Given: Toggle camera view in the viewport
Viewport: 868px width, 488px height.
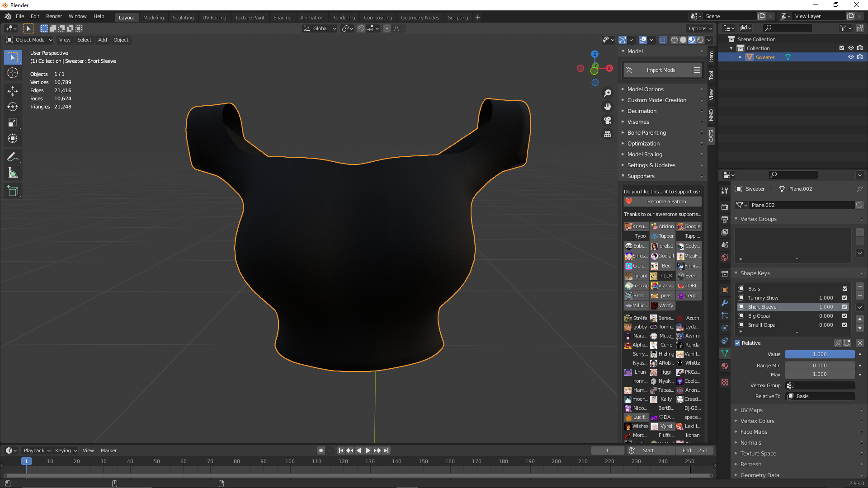Looking at the screenshot, I should coord(608,120).
